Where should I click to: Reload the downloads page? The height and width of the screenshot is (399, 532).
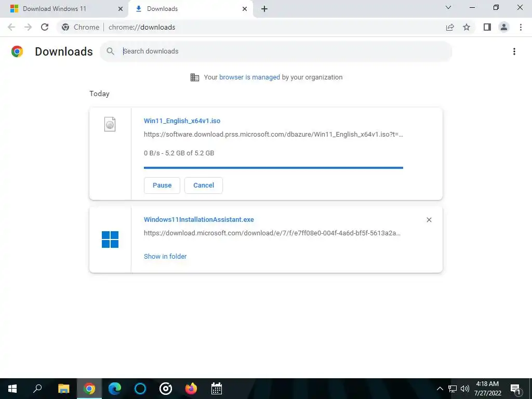[x=45, y=27]
